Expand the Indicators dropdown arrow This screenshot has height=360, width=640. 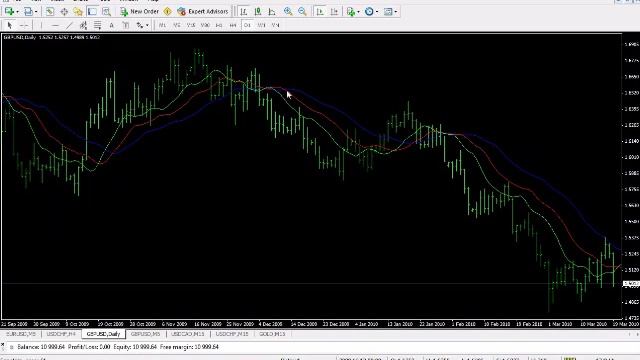(358, 12)
